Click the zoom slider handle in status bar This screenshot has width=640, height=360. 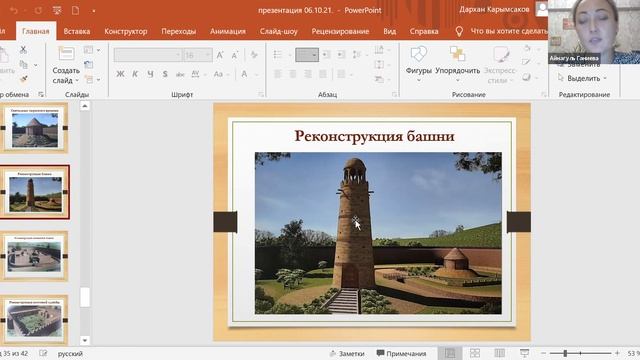click(565, 353)
